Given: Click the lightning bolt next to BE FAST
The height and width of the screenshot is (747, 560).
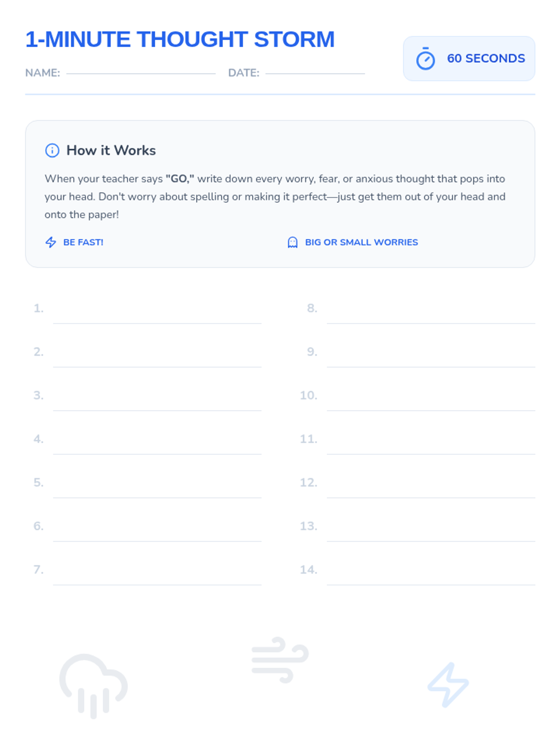Looking at the screenshot, I should 51,242.
